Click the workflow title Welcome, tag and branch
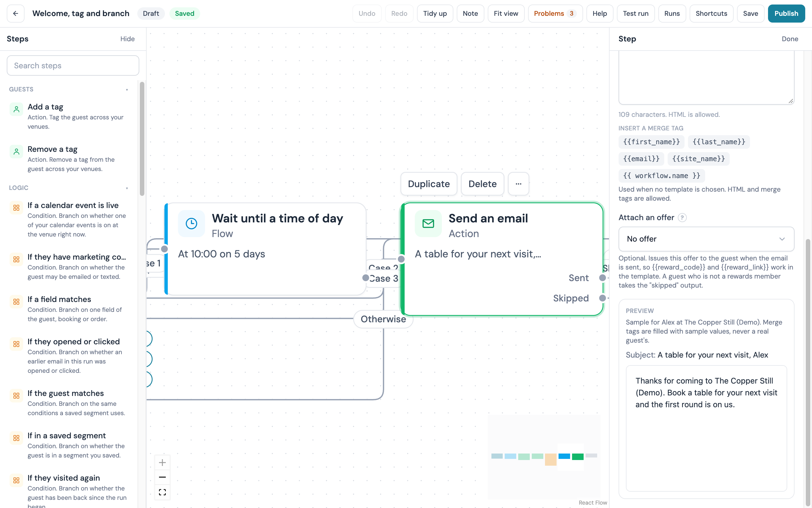Viewport: 812px width, 508px height. point(81,14)
